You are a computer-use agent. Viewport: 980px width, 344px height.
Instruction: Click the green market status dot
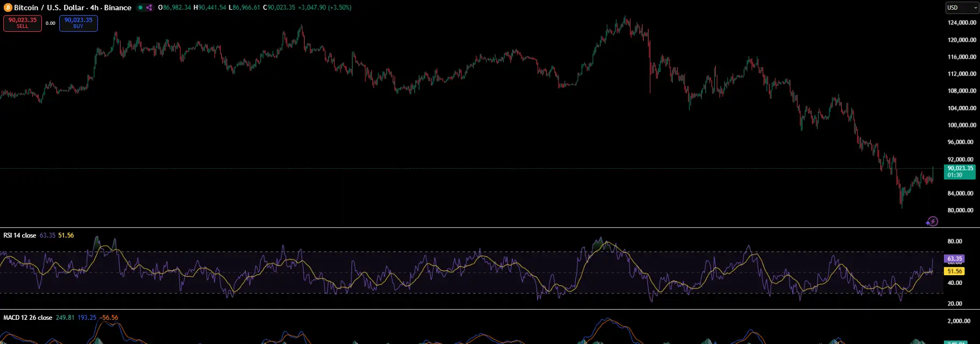click(140, 8)
